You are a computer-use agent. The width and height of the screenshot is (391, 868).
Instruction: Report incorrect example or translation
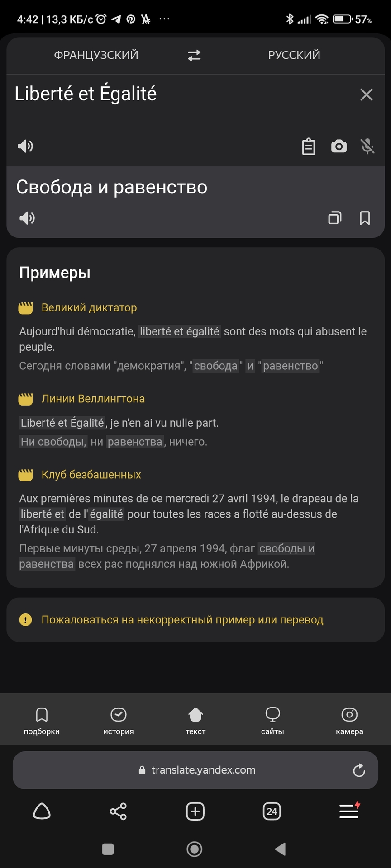(182, 620)
